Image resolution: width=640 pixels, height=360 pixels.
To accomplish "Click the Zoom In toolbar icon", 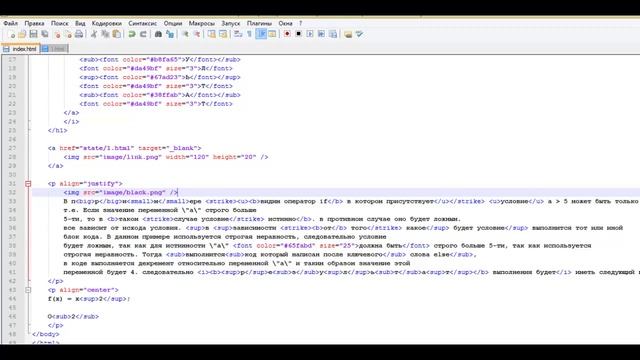I will [185, 34].
